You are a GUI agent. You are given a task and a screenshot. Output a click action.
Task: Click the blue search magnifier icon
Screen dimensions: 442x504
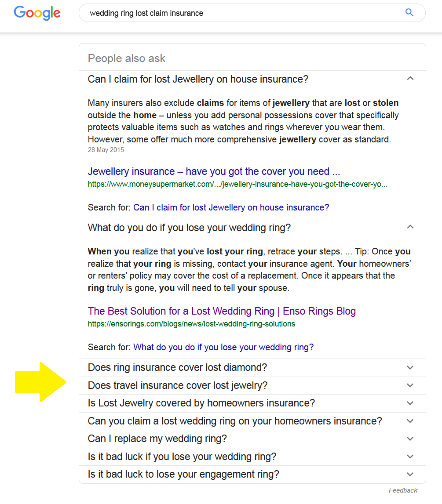[x=409, y=13]
